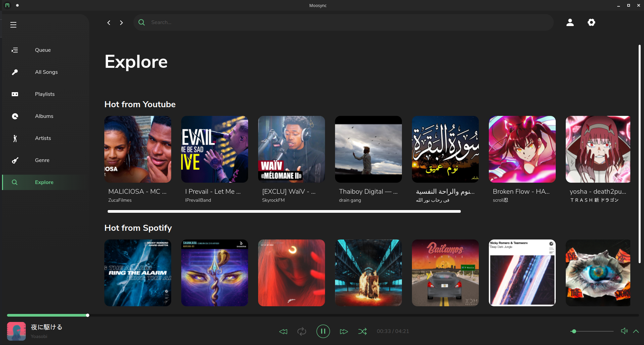Open All Songs in the sidebar

[45, 72]
